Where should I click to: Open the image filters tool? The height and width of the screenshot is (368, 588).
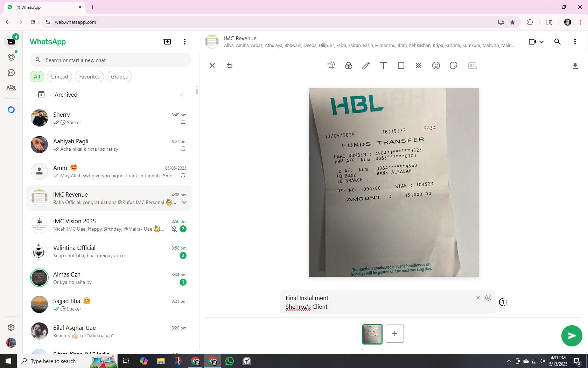coord(349,66)
